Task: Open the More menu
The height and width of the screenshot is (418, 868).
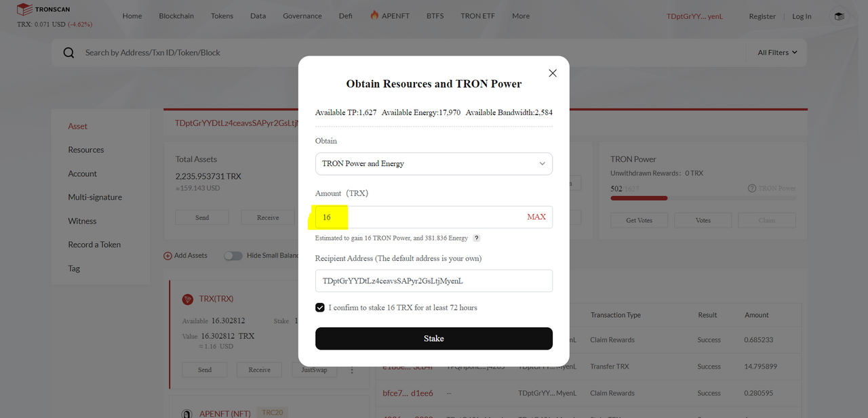Action: pos(521,16)
